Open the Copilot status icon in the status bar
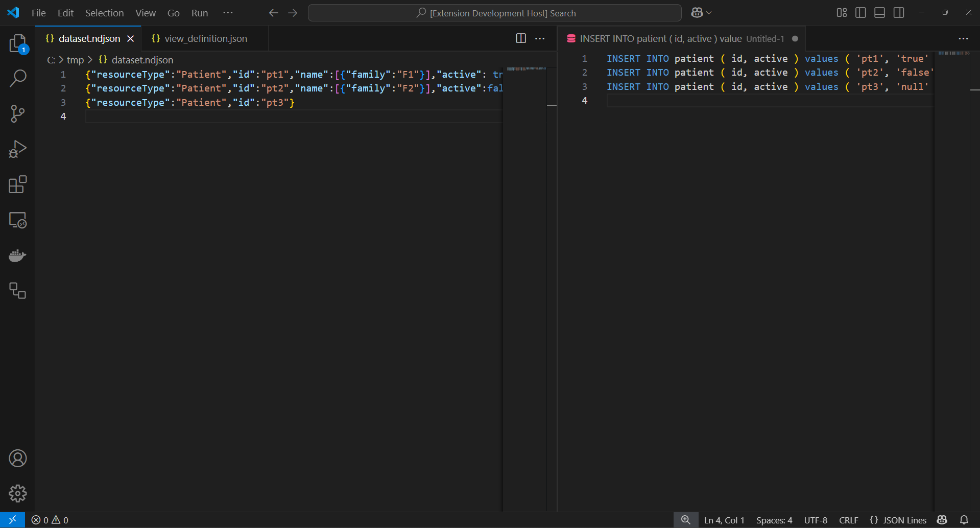This screenshot has width=980, height=528. (942, 520)
